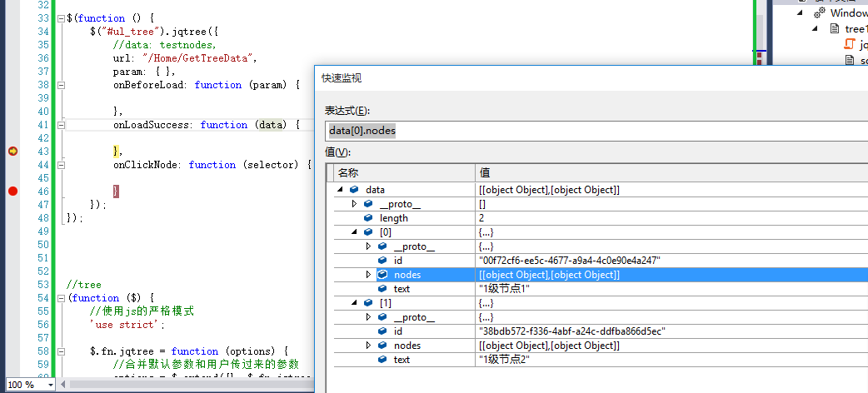Select the value "38bdb572-f336-4abf-a24c-ddfba866d5ec"
Image resolution: width=868 pixels, height=393 pixels.
pyautogui.click(x=571, y=331)
